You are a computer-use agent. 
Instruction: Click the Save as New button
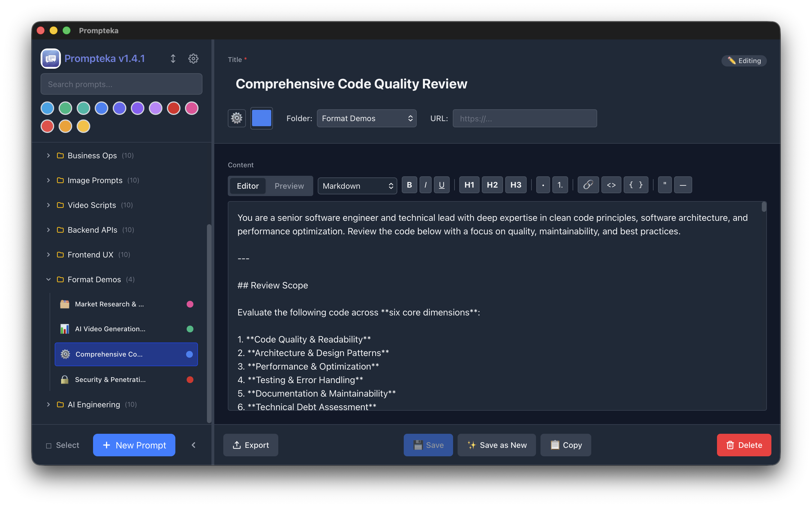(x=496, y=445)
